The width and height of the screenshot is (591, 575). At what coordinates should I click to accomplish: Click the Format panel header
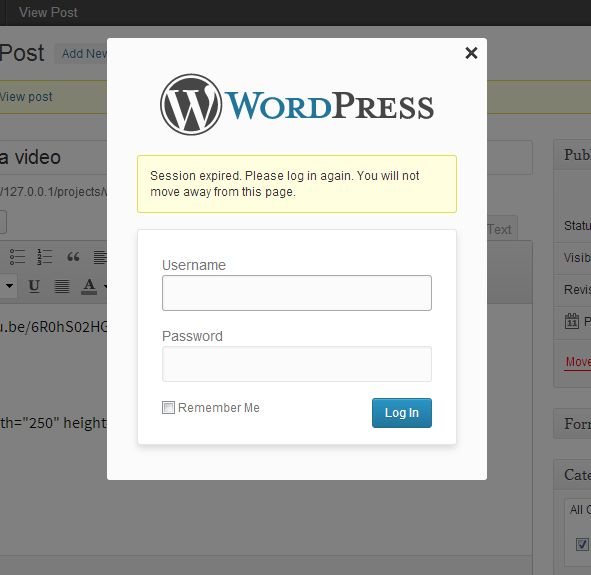pos(573,424)
